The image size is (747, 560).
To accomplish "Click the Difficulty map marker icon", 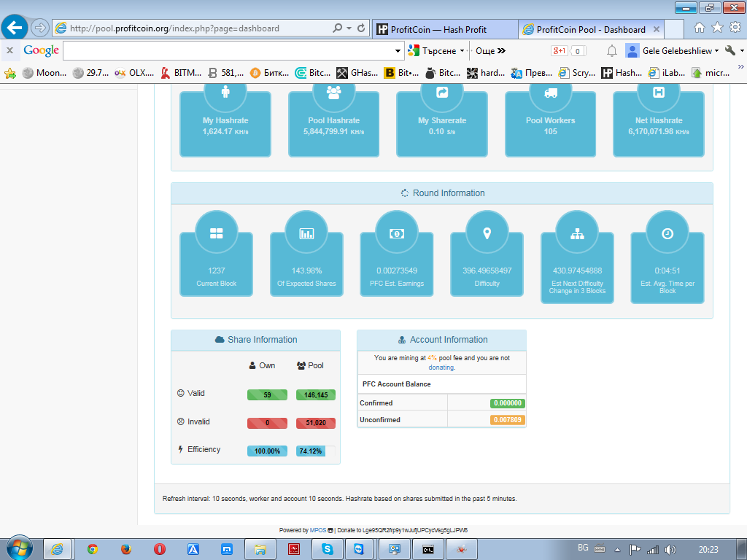I will pyautogui.click(x=487, y=233).
